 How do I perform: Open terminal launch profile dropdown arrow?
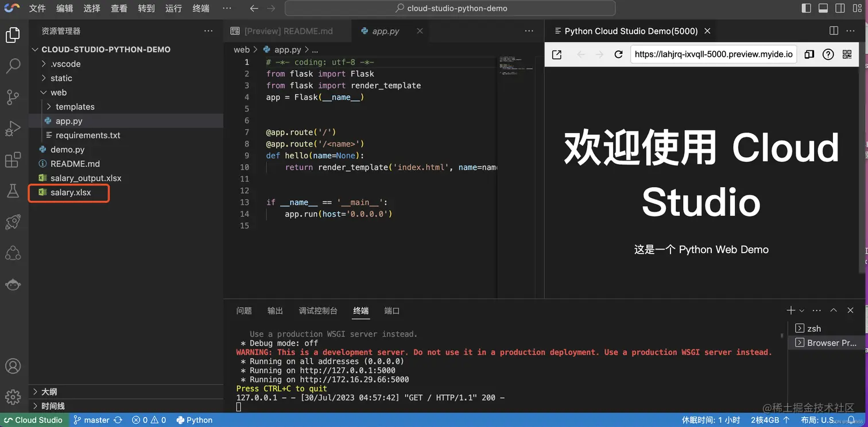pos(801,310)
